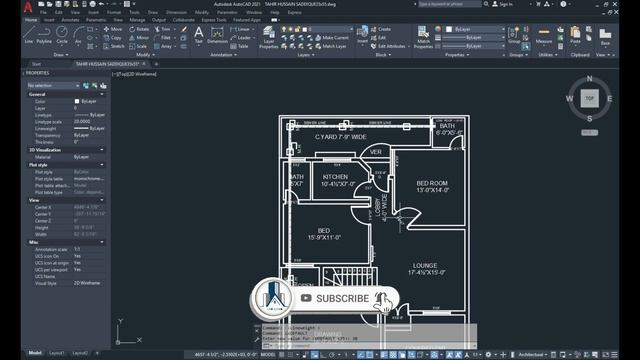The height and width of the screenshot is (360, 640).
Task: Open Layer Properties manager
Action: (269, 38)
